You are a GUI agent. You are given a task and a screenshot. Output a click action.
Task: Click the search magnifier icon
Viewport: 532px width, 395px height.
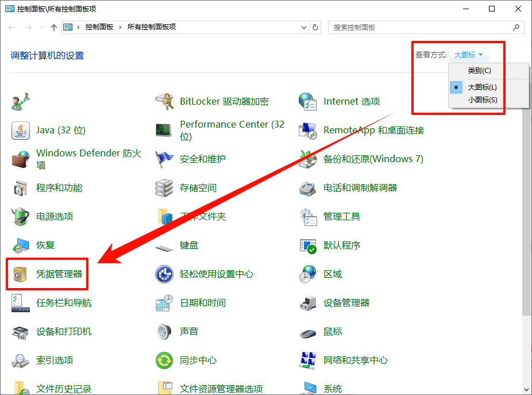click(516, 28)
